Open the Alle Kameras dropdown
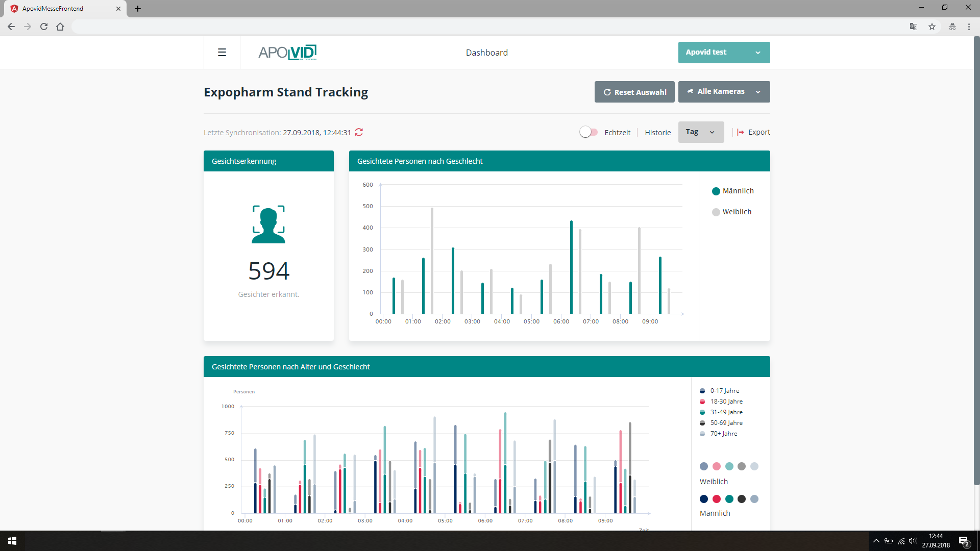 (724, 92)
